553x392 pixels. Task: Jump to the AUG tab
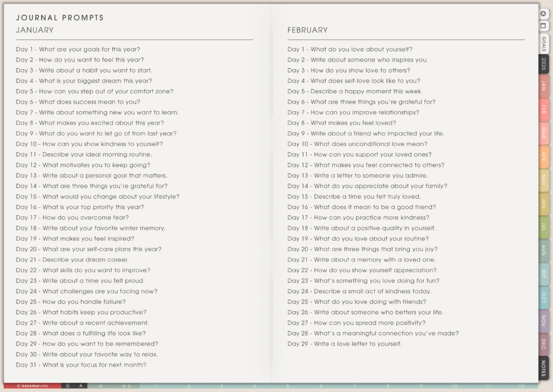[543, 250]
